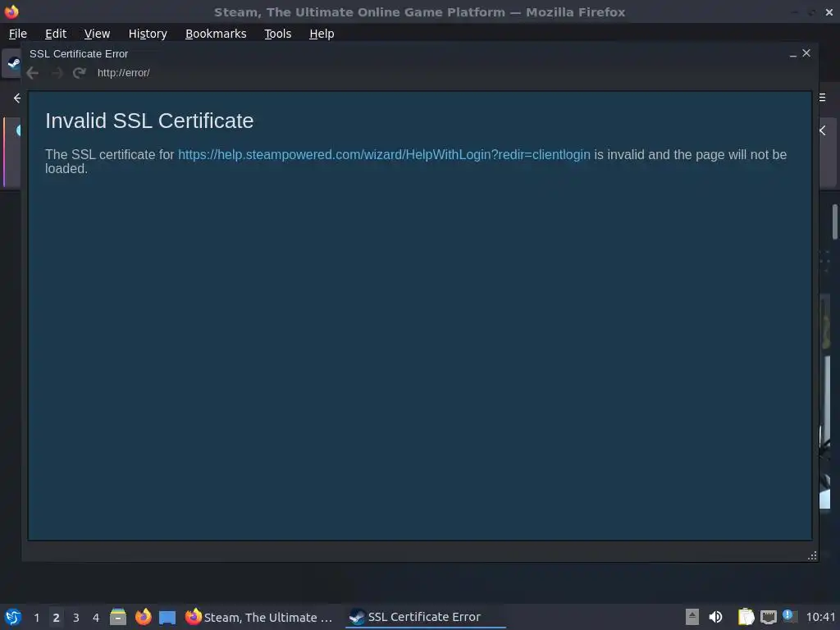The height and width of the screenshot is (630, 840).
Task: Reload the SSL error page
Action: (x=80, y=73)
